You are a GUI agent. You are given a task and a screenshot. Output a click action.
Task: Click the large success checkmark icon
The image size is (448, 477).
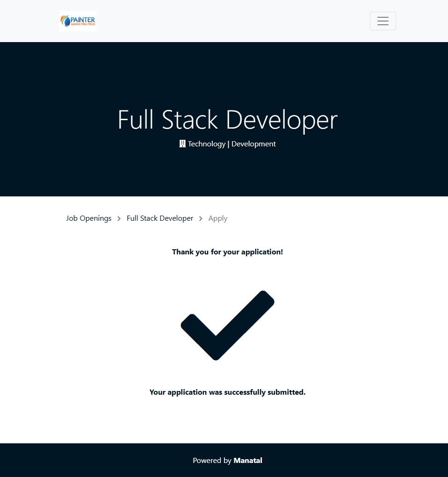tap(227, 325)
